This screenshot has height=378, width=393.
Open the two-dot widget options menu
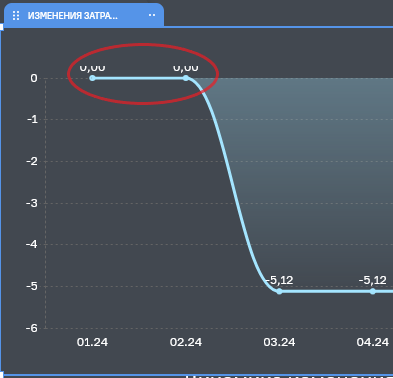[x=152, y=15]
